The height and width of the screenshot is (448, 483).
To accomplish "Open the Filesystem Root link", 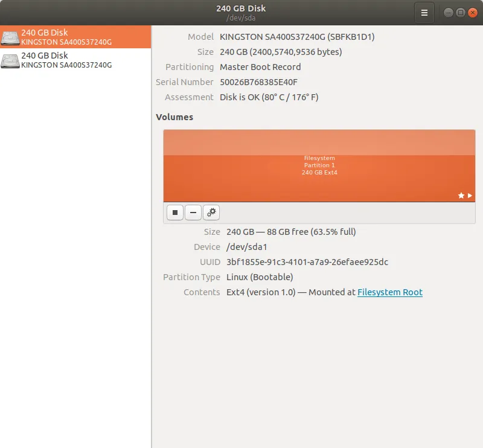I will [x=389, y=292].
